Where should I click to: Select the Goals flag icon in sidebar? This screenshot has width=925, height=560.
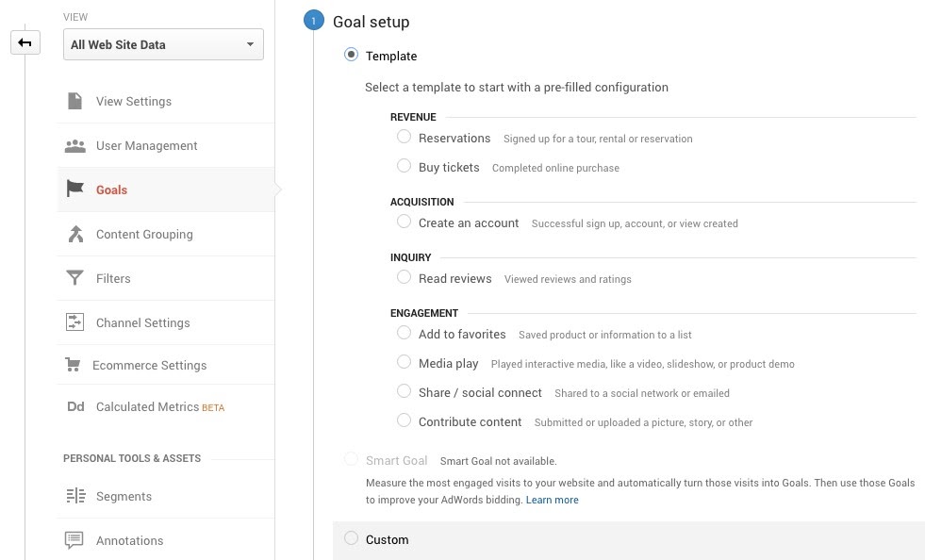74,189
